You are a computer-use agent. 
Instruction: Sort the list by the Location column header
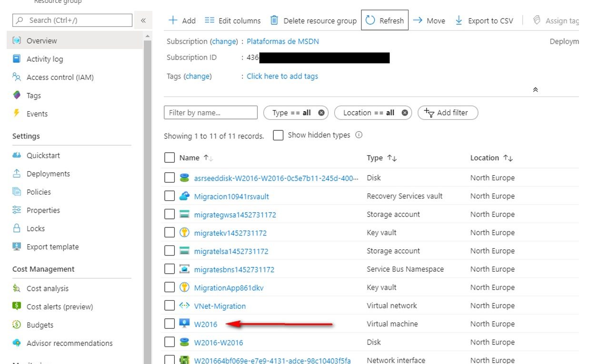(x=485, y=158)
